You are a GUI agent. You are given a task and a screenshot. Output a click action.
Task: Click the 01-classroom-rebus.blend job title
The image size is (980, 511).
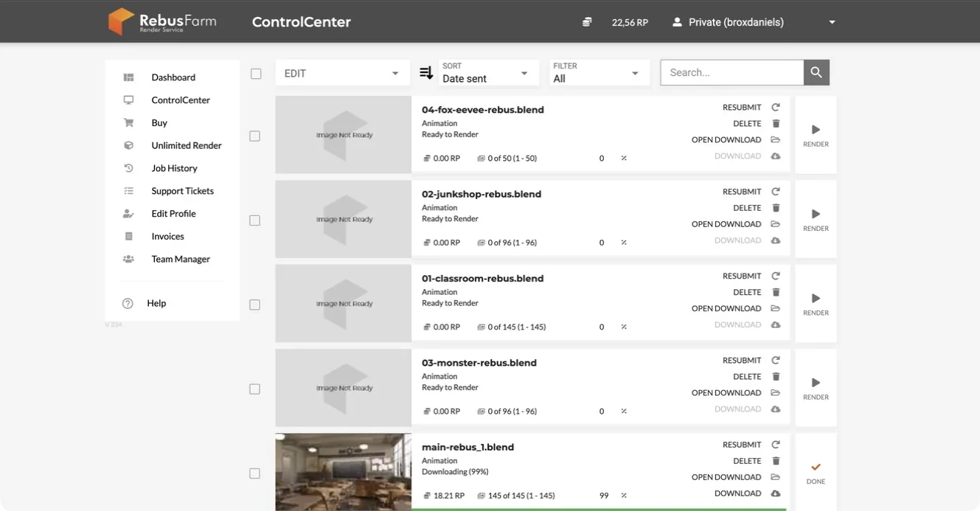[483, 279]
